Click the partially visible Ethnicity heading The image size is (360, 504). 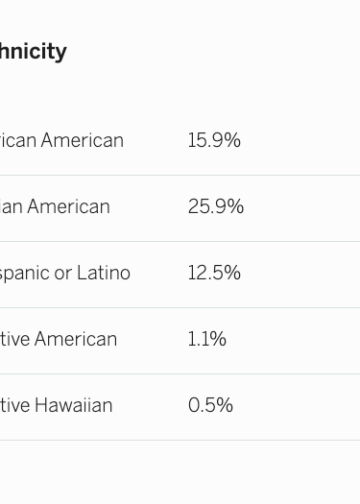[x=33, y=52]
